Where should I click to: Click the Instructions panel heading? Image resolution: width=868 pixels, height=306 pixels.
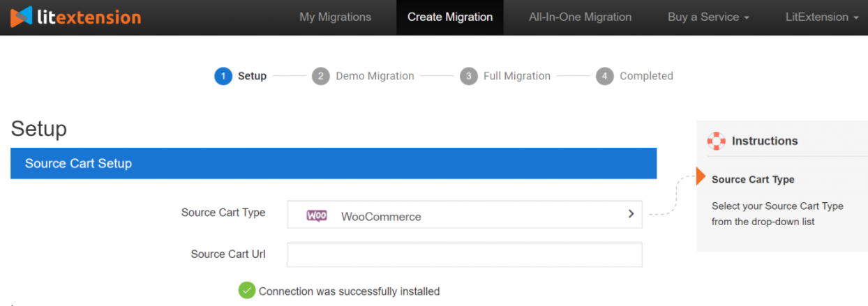[x=765, y=141]
